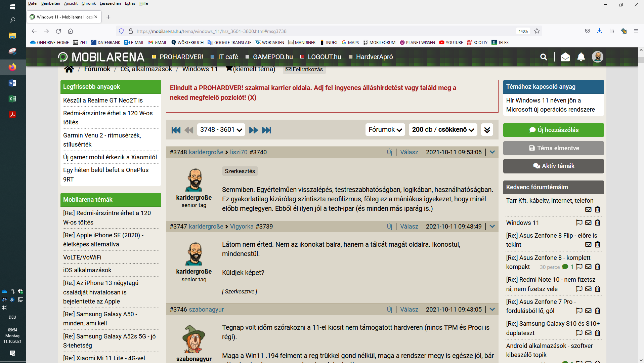The width and height of the screenshot is (644, 363).
Task: Open 200 db / csökkenő dropdown
Action: coord(443,130)
